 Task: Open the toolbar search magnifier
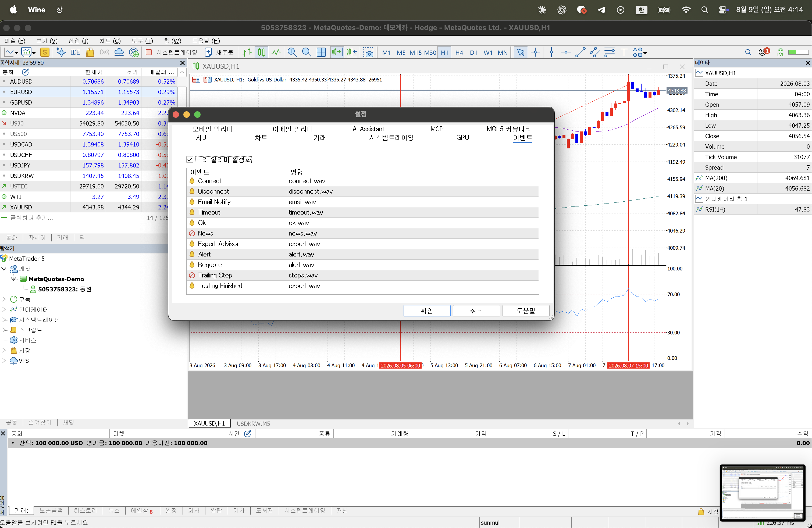[748, 52]
